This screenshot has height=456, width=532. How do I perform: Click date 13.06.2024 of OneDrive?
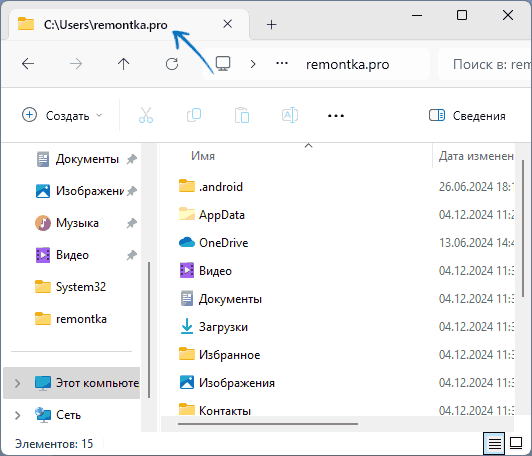(x=476, y=243)
